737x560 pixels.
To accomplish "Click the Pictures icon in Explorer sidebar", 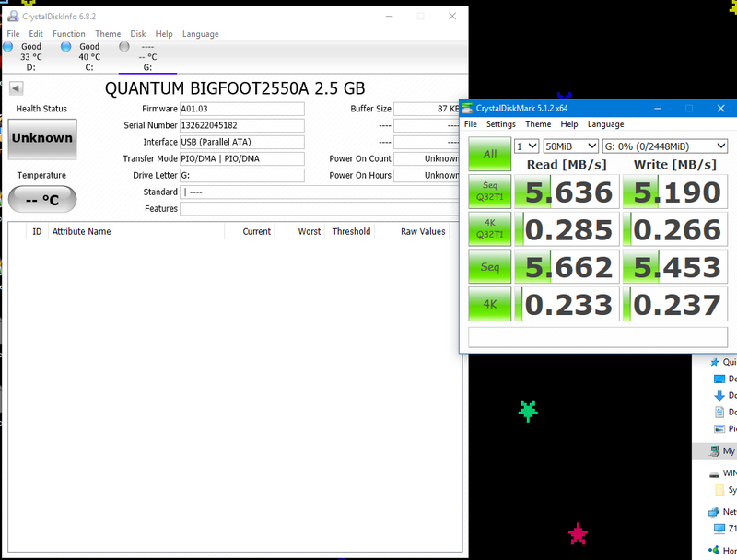I will point(719,428).
